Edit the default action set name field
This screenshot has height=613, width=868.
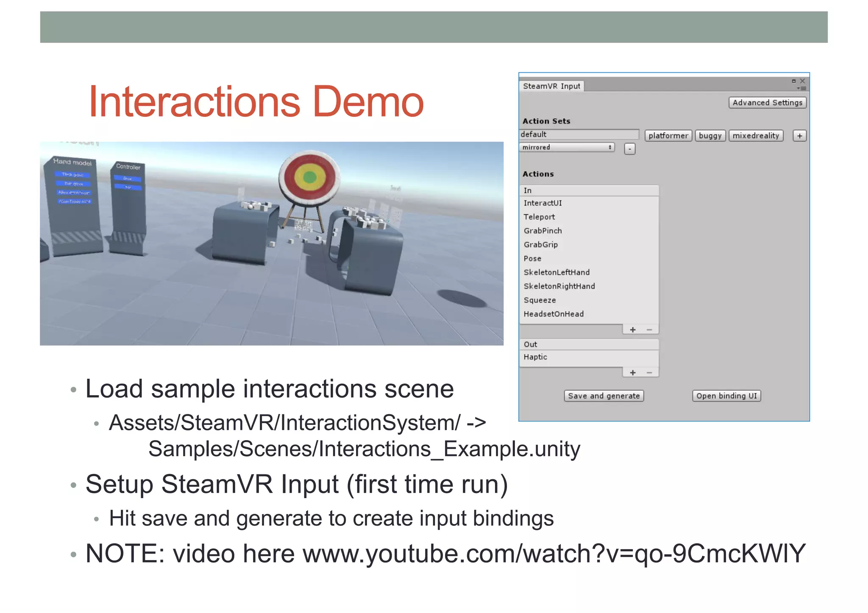click(x=579, y=134)
